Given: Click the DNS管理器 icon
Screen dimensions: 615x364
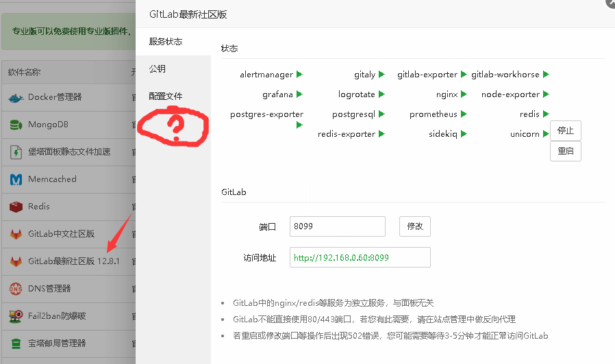Looking at the screenshot, I should [x=16, y=289].
